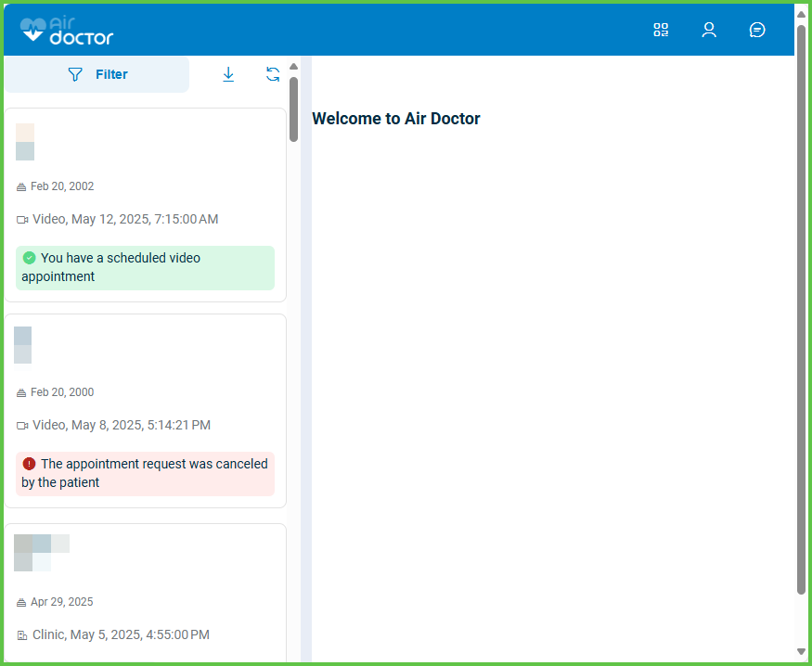Screen dimensions: 812x666
Task: Select the canceled by patient appointment banner
Action: pyautogui.click(x=145, y=473)
